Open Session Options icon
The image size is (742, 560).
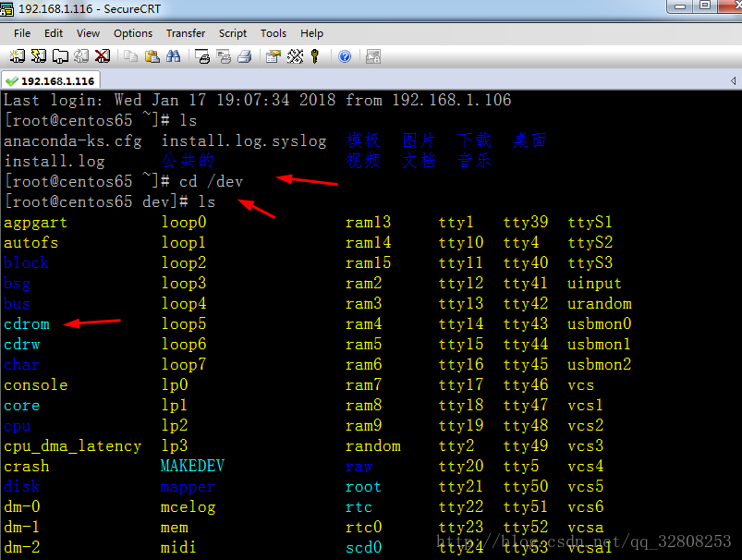(x=273, y=56)
